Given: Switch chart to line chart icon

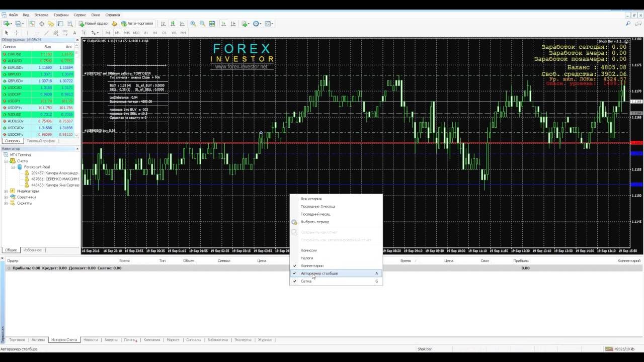Looking at the screenshot, I should point(182,24).
